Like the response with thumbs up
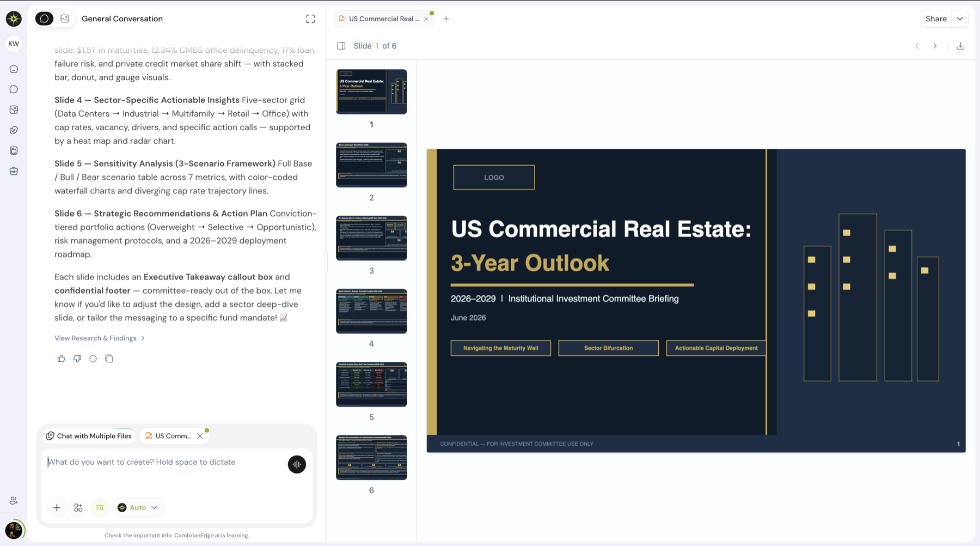This screenshot has width=980, height=546. 61,359
